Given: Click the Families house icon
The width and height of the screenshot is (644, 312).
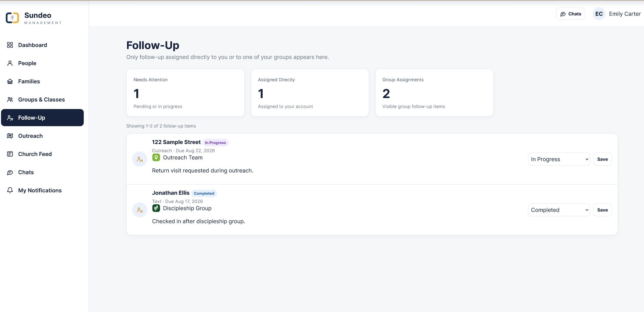Looking at the screenshot, I should [10, 81].
